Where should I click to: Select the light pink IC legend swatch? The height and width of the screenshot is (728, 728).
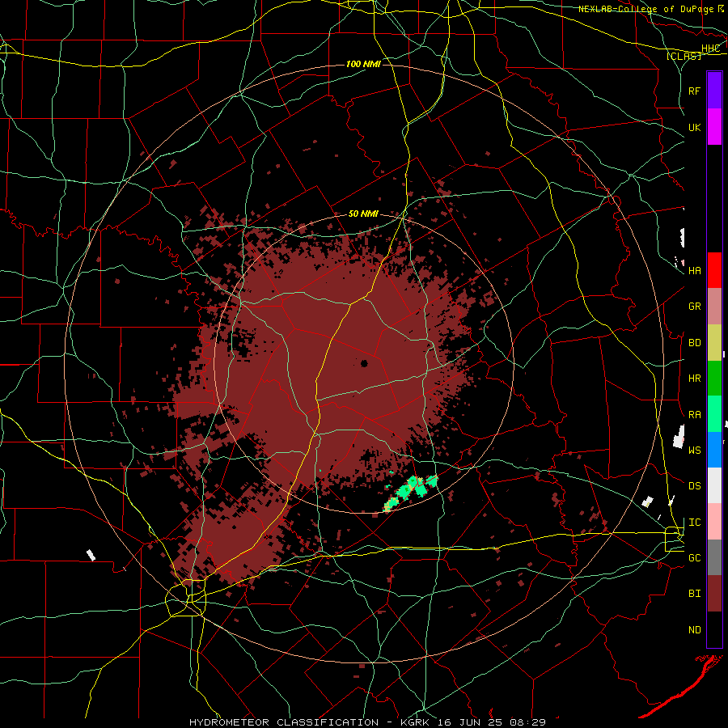point(714,522)
